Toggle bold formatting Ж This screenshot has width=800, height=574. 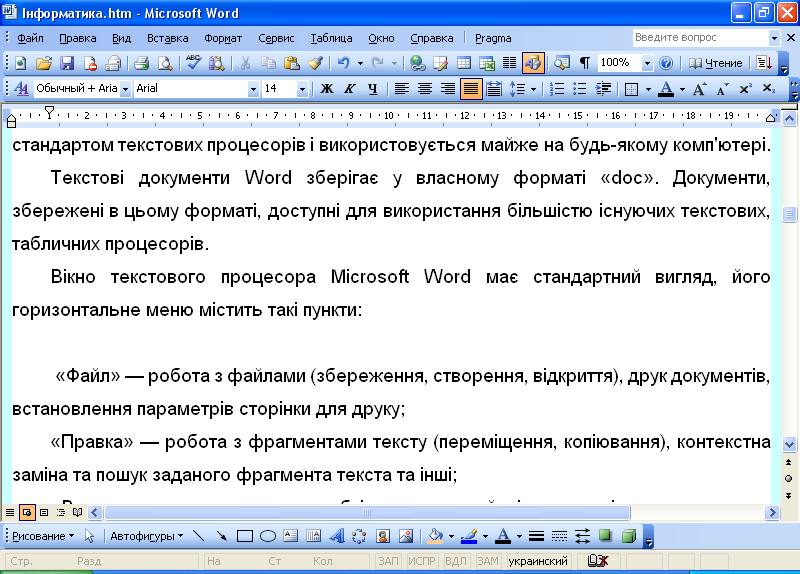[x=327, y=89]
